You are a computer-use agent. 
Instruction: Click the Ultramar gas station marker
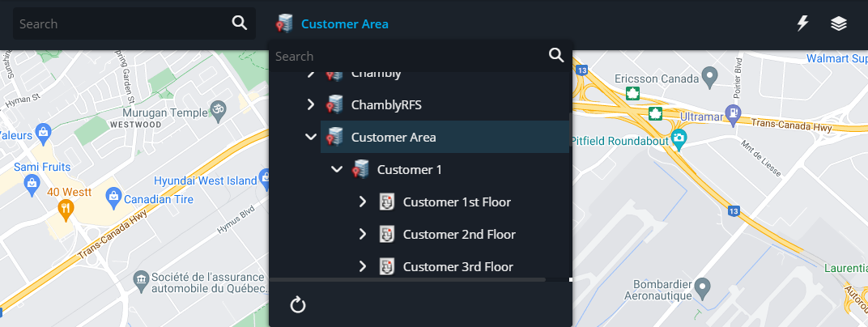(x=733, y=113)
